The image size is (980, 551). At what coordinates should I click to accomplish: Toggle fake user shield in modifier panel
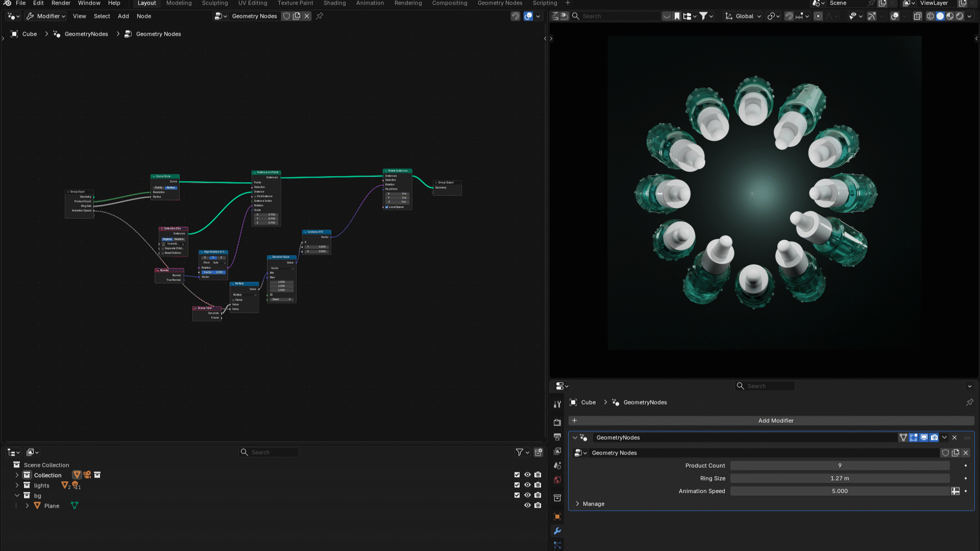pyautogui.click(x=945, y=453)
